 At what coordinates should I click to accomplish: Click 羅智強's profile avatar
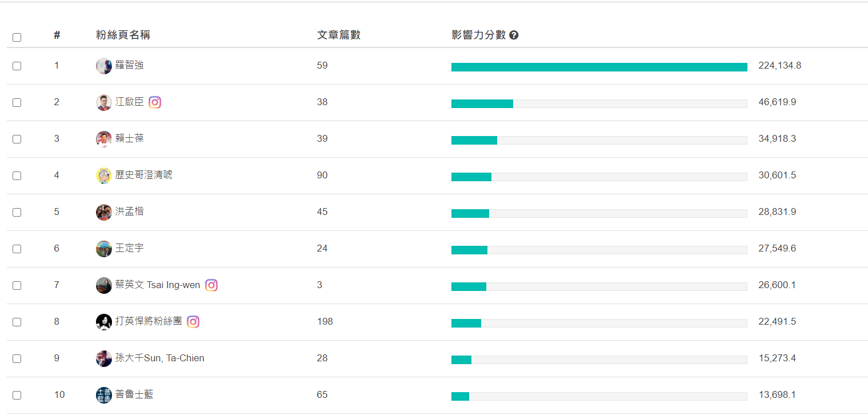(x=104, y=66)
